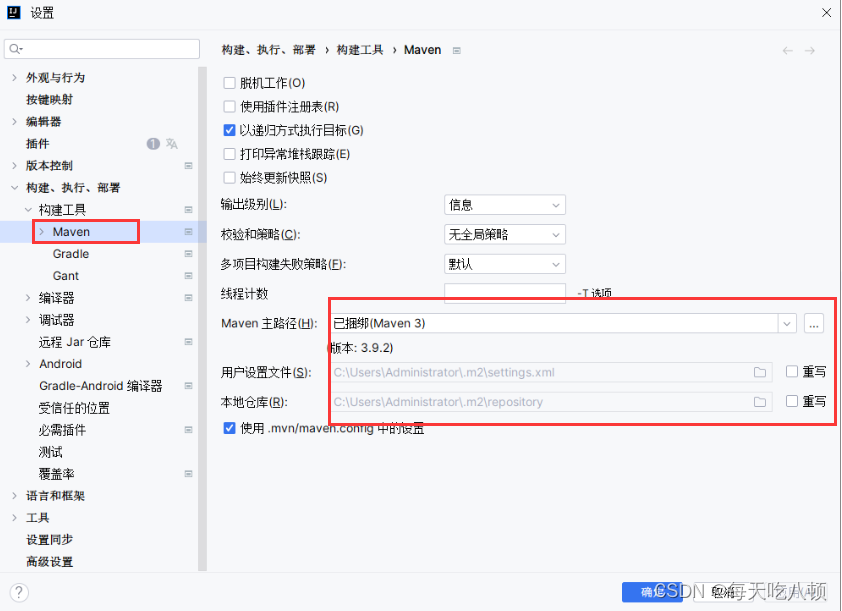
Task: Click the IntelliJ logo in title bar
Action: pos(14,12)
